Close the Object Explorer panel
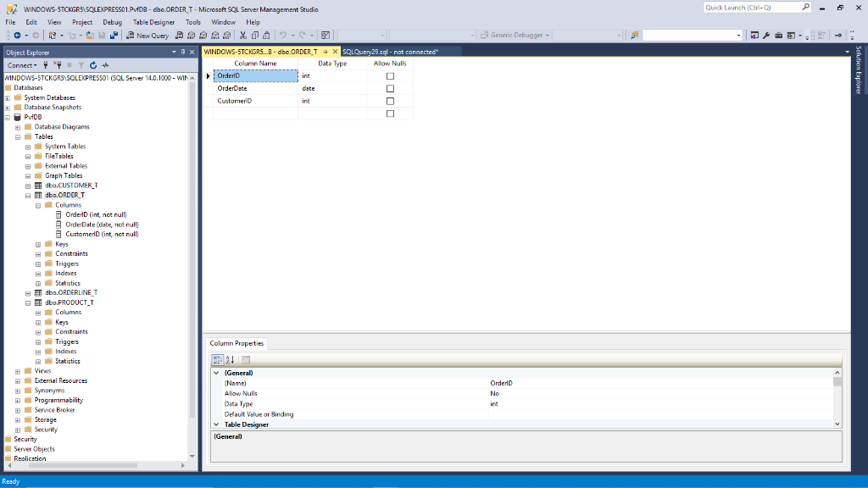Viewport: 868px width, 488px height. point(192,52)
